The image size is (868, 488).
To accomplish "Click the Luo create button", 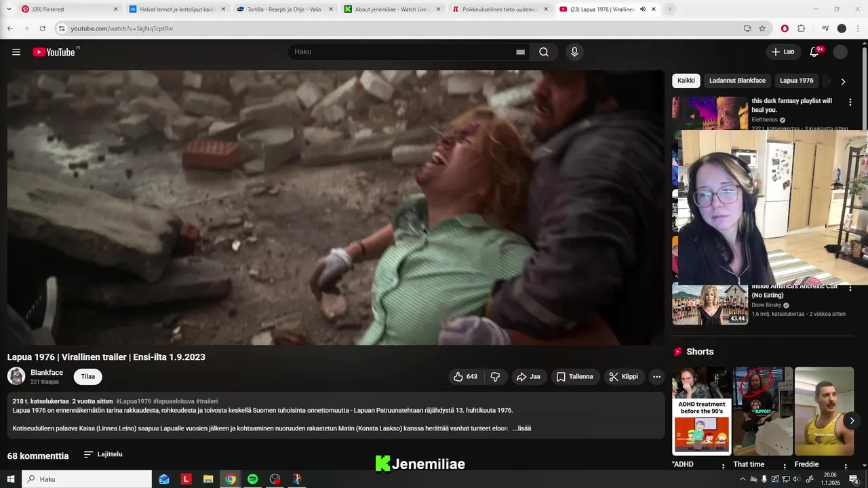I will click(783, 52).
